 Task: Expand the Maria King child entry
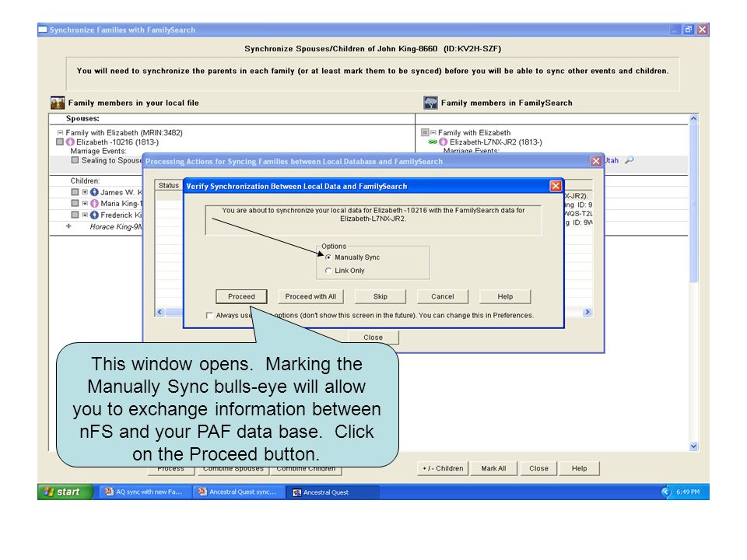(85, 203)
